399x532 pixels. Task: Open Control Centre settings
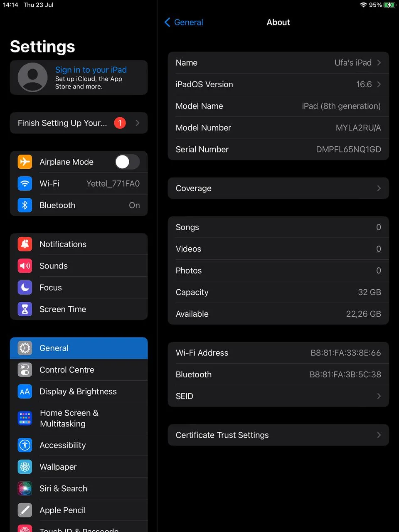coord(79,369)
